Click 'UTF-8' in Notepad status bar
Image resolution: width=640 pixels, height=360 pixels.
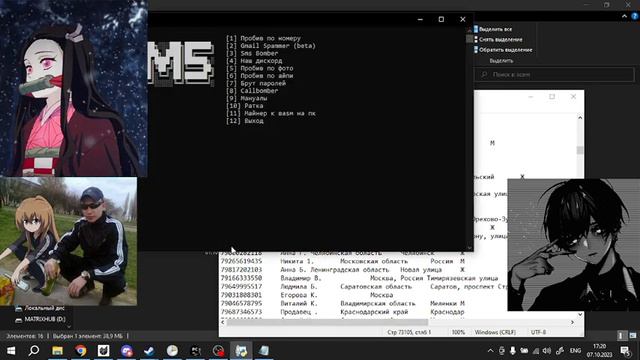click(538, 333)
